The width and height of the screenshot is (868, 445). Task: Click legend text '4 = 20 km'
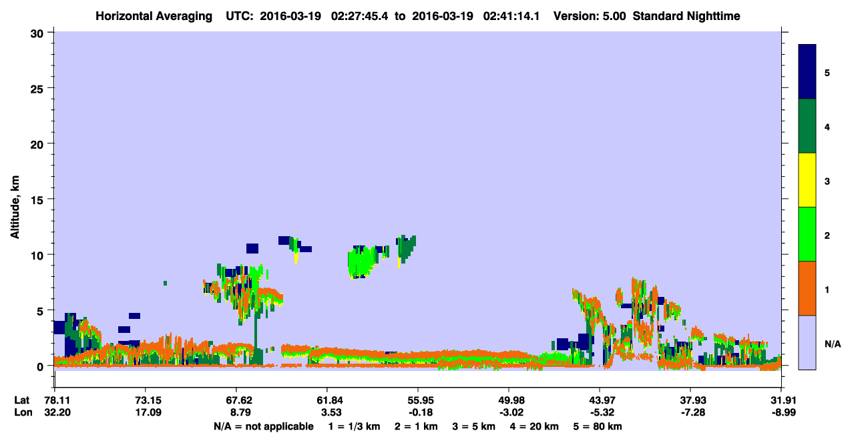click(535, 426)
